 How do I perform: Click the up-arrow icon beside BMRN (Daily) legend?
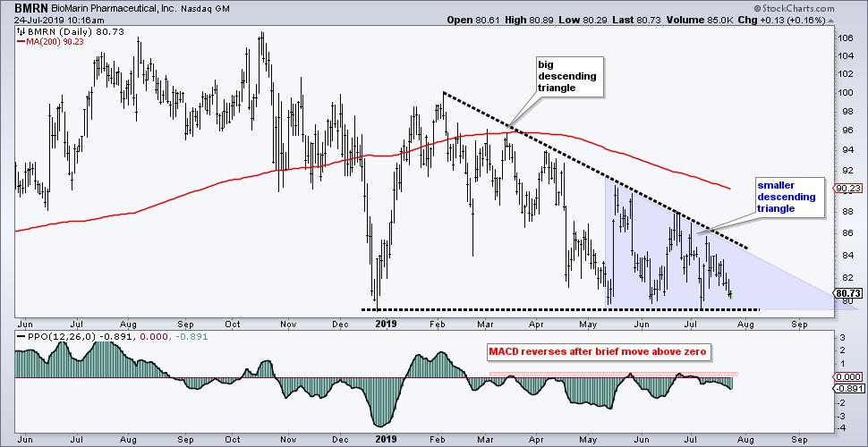20,32
